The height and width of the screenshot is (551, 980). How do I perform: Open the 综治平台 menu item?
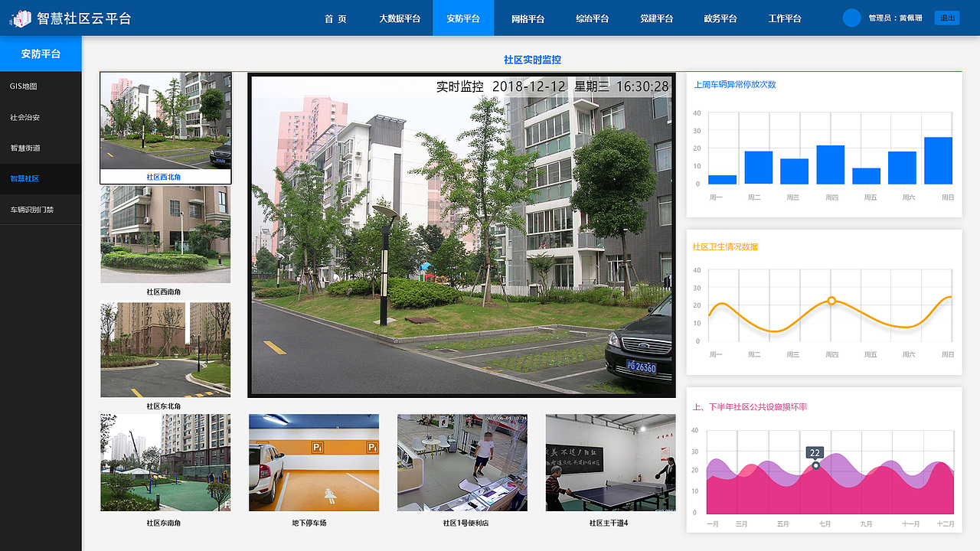coord(593,18)
